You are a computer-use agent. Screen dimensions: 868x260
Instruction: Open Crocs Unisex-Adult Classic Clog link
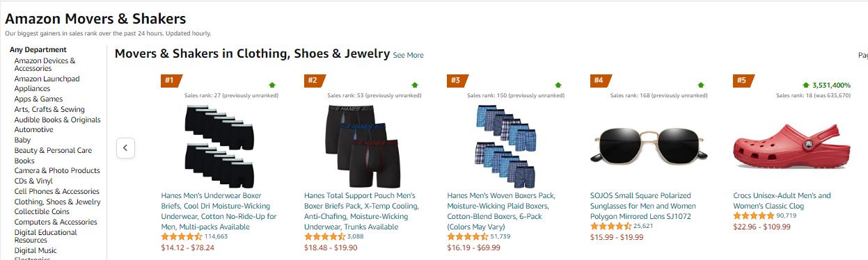click(782, 201)
